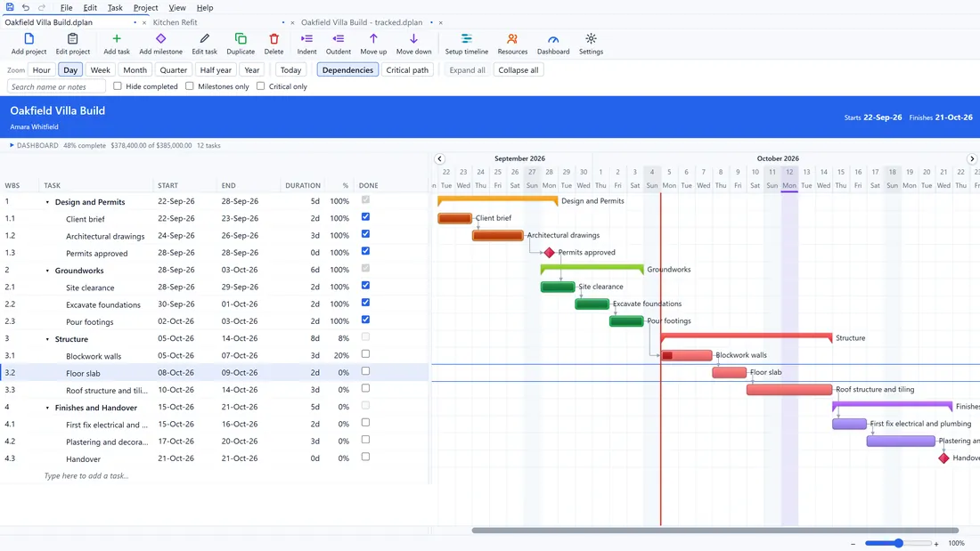The image size is (980, 551).
Task: Click the Outdent icon
Action: pyautogui.click(x=339, y=39)
